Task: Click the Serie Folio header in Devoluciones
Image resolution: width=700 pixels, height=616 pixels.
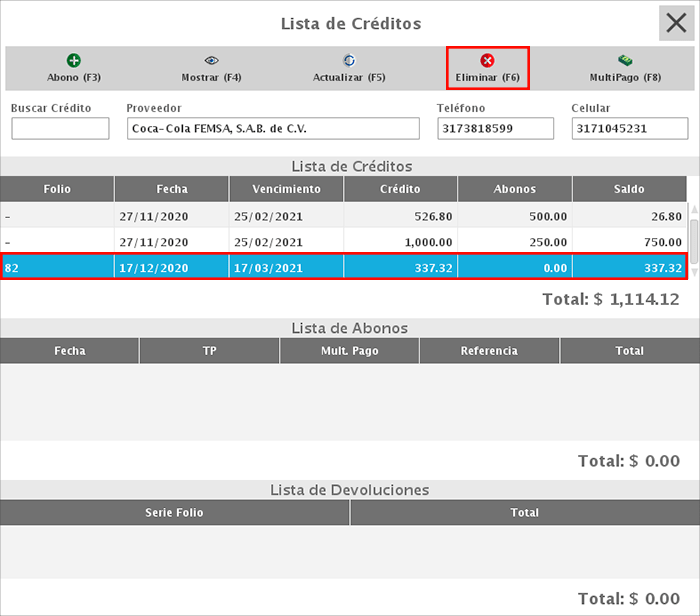Action: pyautogui.click(x=175, y=513)
